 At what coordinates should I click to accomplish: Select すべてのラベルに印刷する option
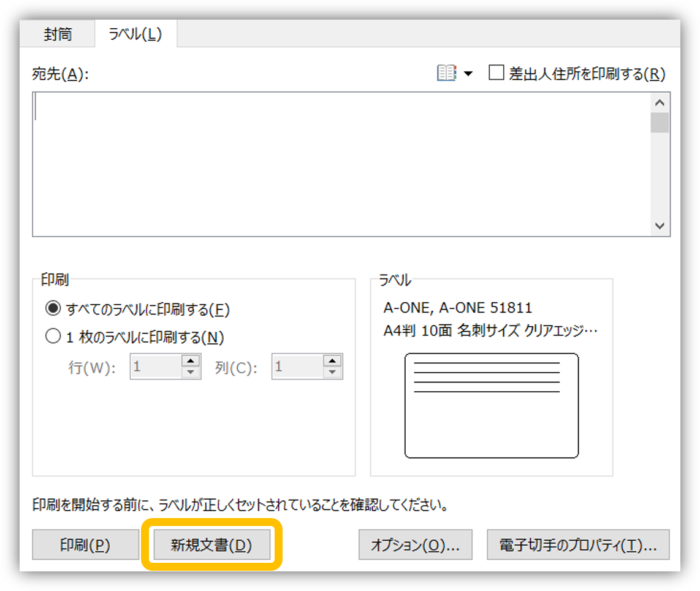pyautogui.click(x=53, y=310)
